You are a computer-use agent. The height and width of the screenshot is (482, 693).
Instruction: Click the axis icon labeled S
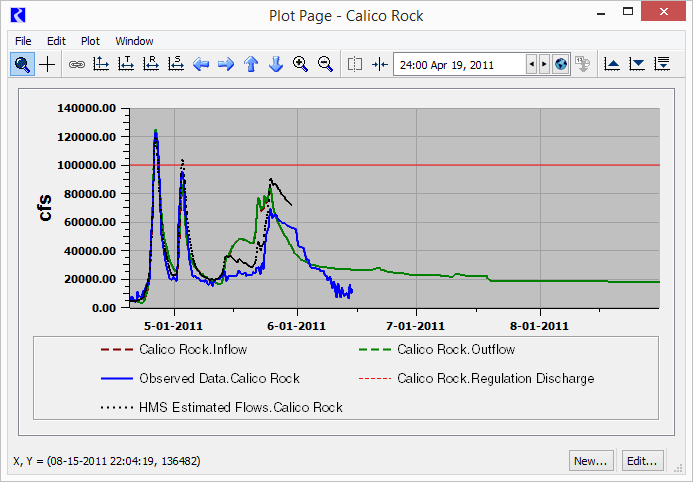176,65
